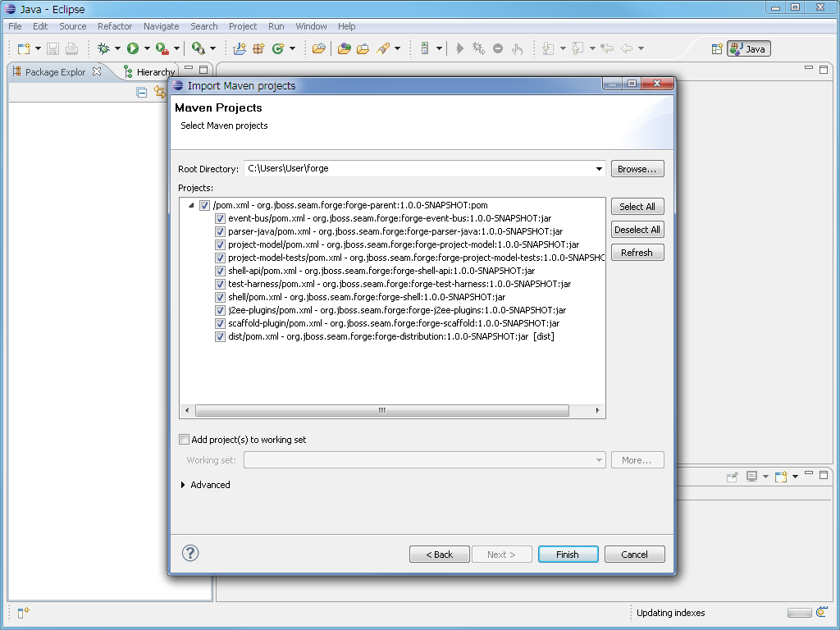Image resolution: width=840 pixels, height=630 pixels.
Task: Click the New wizard toolbar icon
Action: 24,48
